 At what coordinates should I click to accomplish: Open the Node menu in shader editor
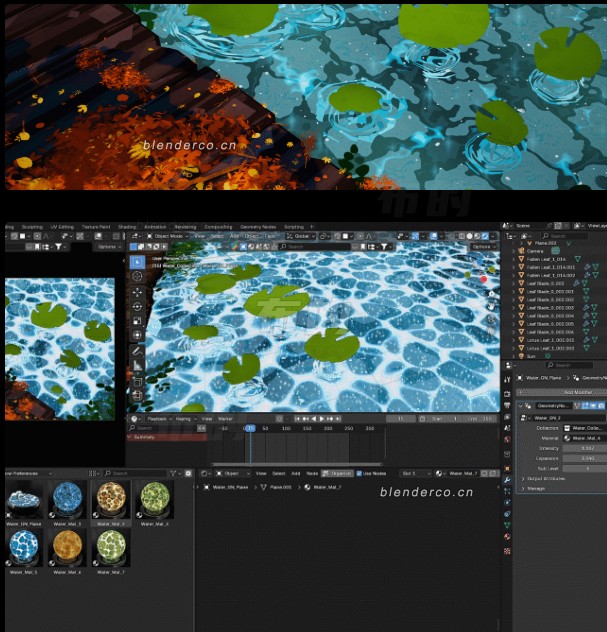(312, 473)
